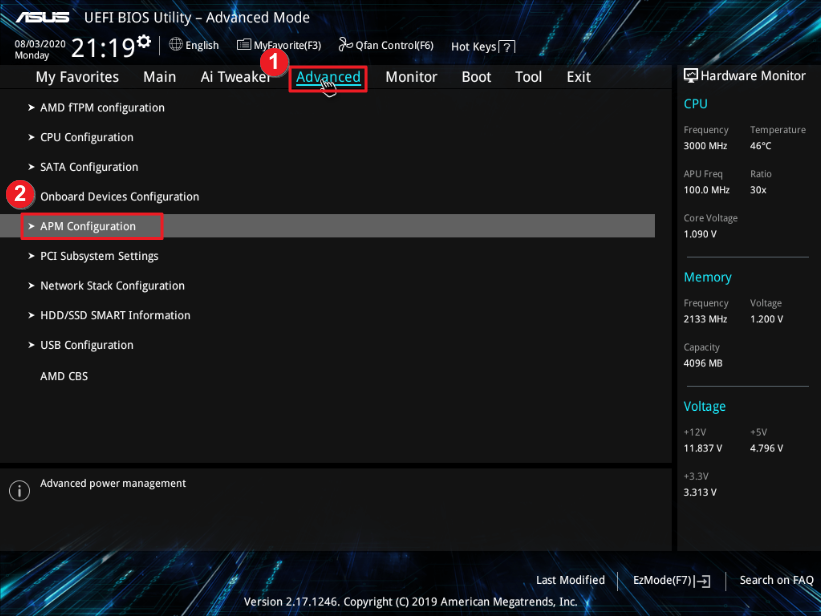
Task: Click Core Voltage value 1.090 V
Action: point(700,234)
